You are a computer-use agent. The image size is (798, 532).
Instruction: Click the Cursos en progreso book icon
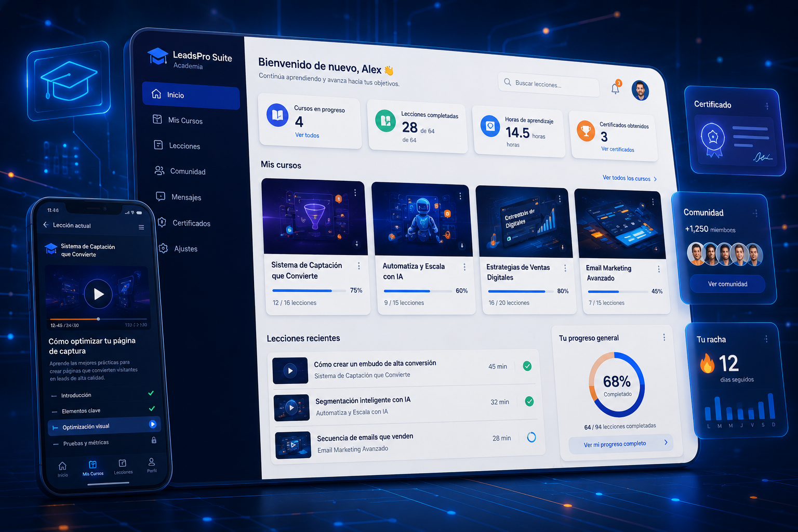[277, 115]
